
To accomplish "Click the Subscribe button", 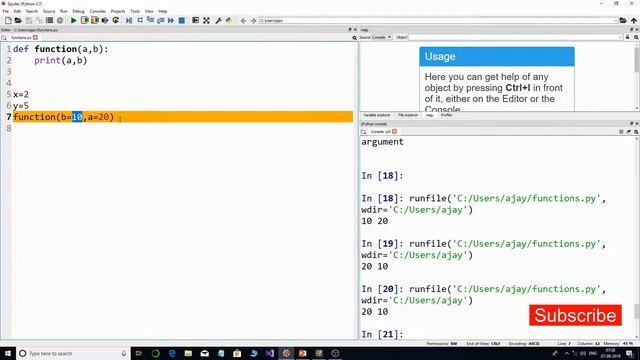I will click(x=575, y=316).
